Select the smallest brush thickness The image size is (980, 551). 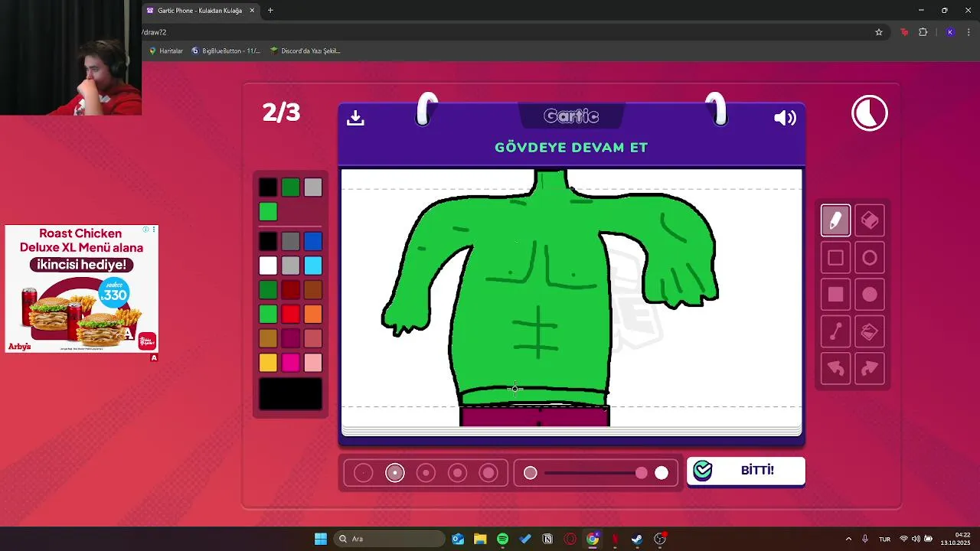tap(364, 473)
